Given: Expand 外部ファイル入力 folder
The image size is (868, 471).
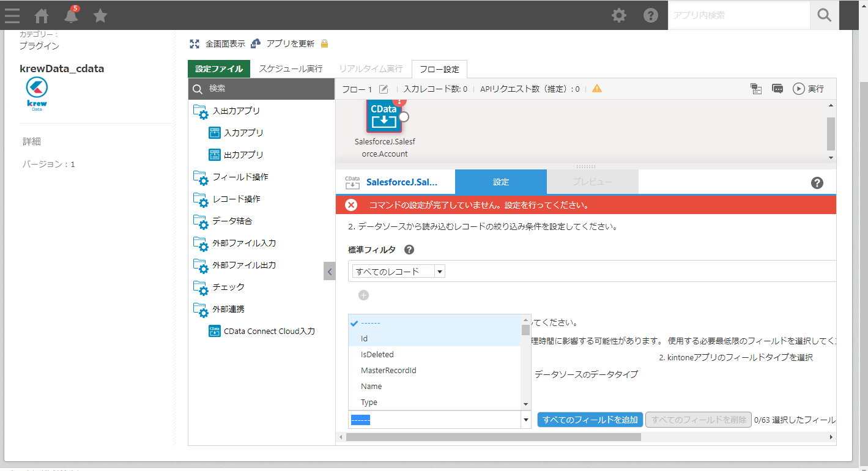Looking at the screenshot, I should (x=234, y=243).
